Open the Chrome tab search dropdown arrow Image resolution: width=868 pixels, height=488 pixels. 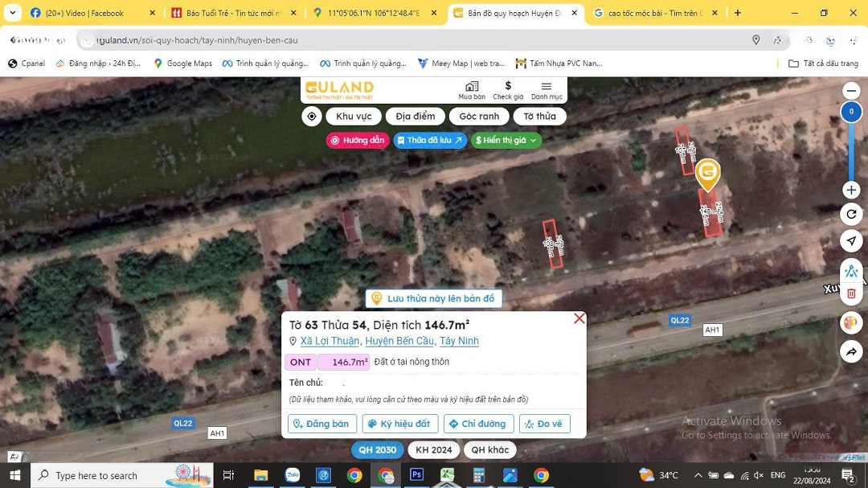pos(12,13)
